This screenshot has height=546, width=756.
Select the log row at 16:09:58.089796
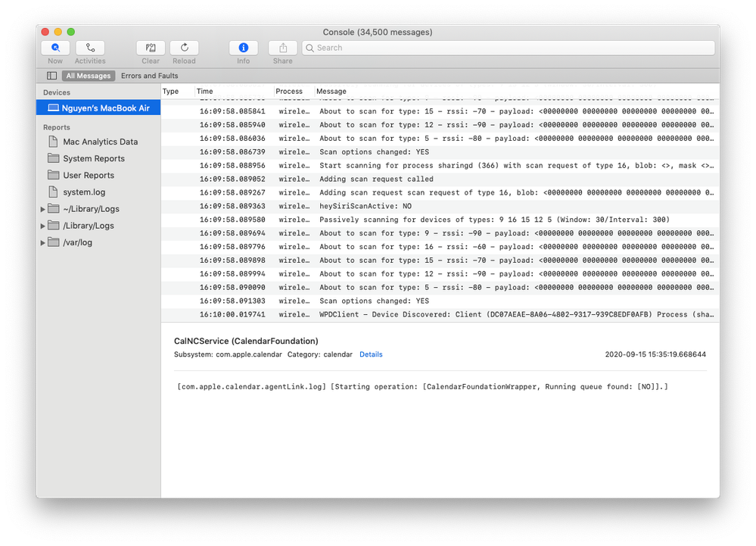pos(440,246)
